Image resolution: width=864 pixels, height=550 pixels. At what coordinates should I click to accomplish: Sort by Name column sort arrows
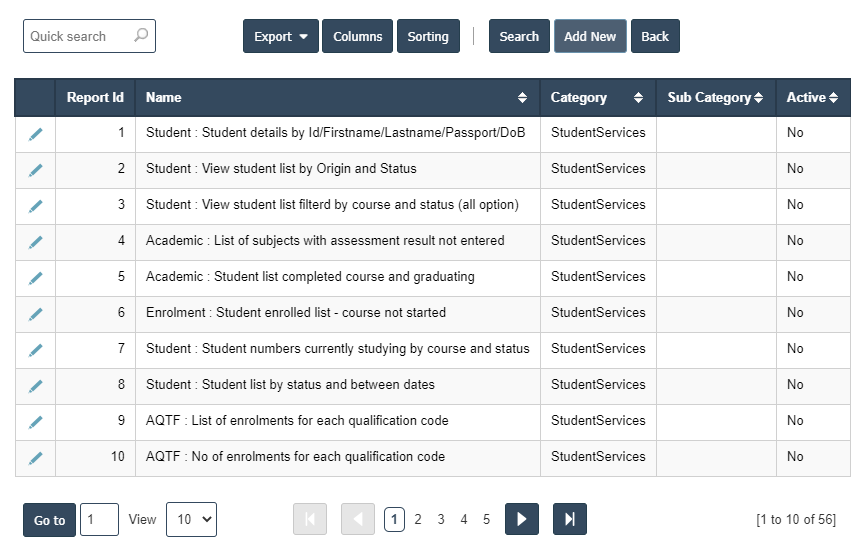522,98
